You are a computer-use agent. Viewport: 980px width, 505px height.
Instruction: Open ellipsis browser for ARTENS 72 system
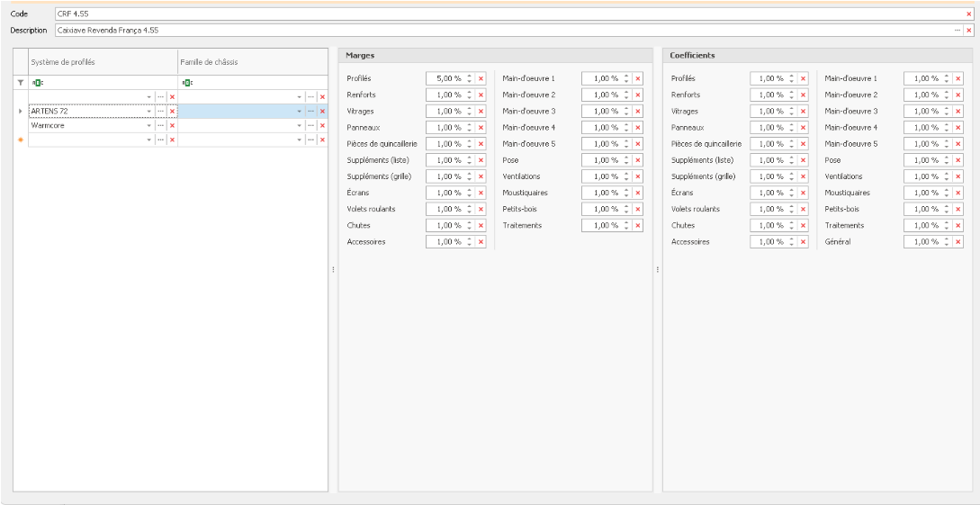point(160,112)
